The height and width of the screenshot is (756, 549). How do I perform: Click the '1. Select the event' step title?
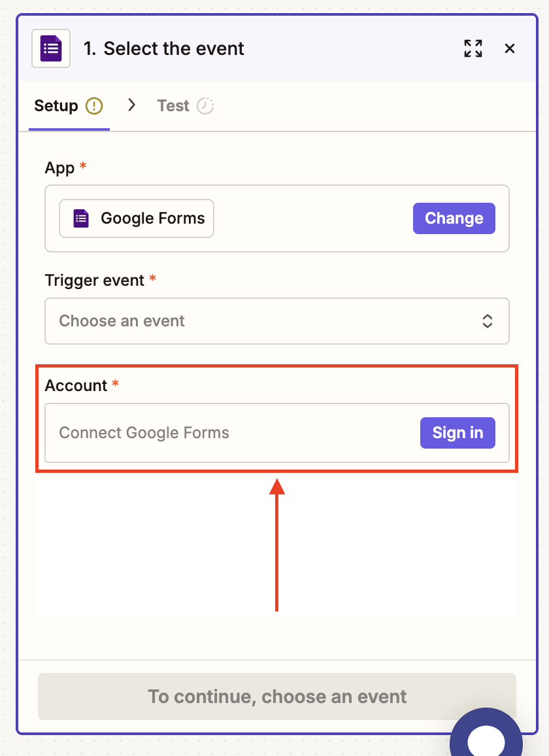click(x=163, y=48)
